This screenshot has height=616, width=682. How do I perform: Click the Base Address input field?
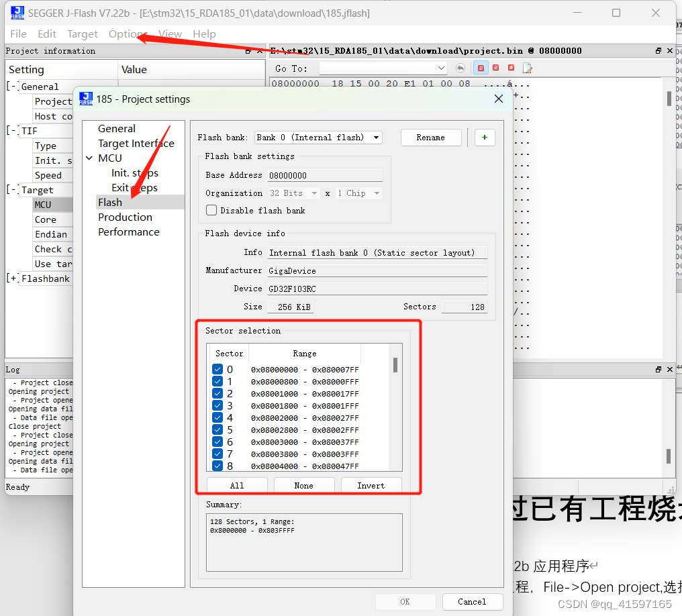[x=325, y=174]
